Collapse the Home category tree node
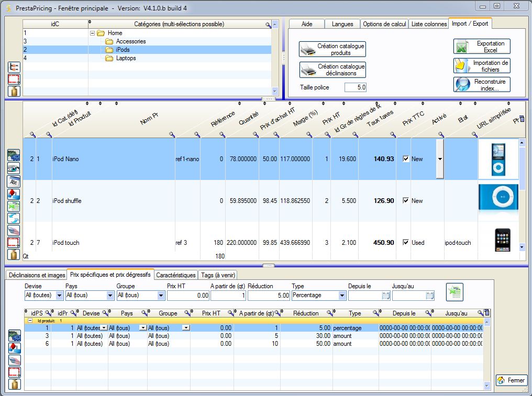Viewport: 532px width, 396px height. click(92, 33)
